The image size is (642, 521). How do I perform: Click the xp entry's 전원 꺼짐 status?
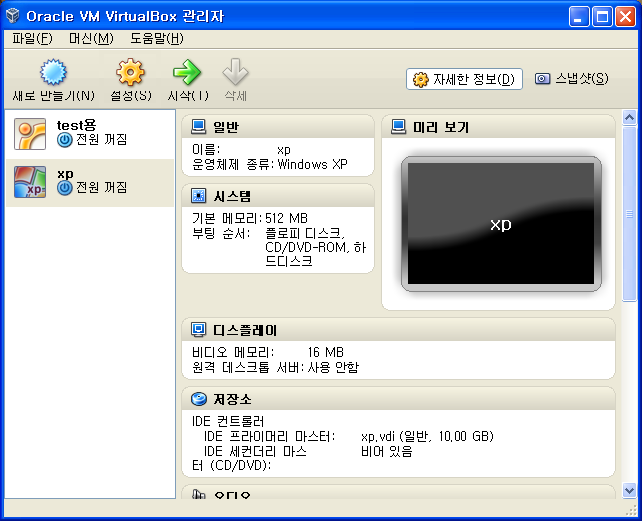102,188
